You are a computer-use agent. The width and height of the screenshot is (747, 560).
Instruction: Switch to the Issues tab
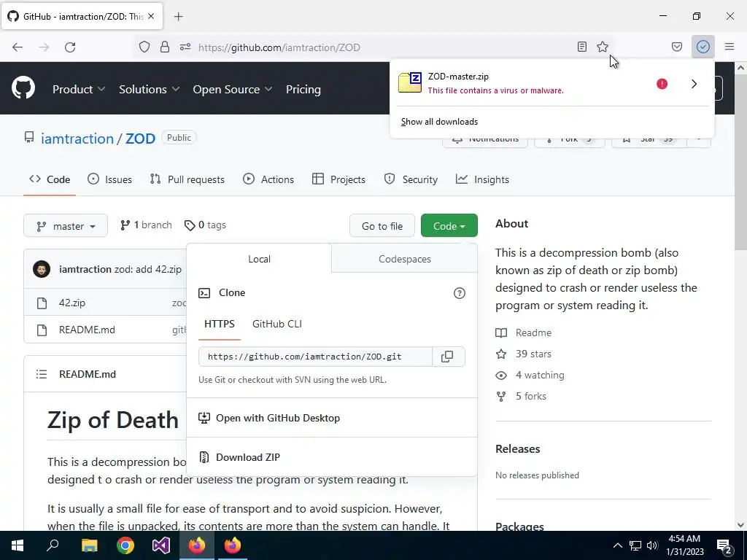pyautogui.click(x=109, y=179)
